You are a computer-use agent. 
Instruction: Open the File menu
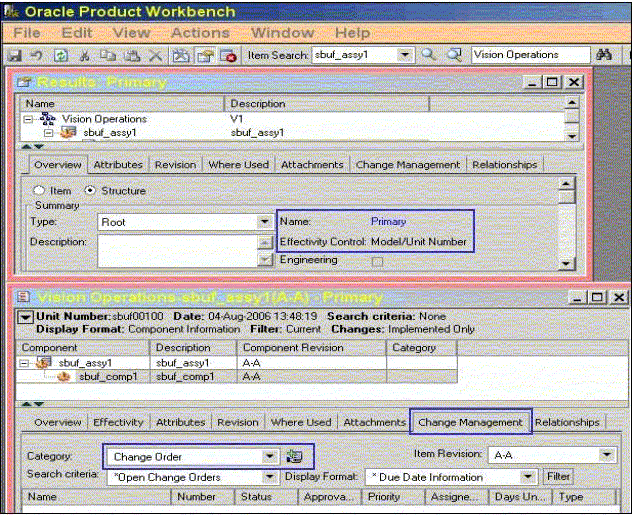point(27,33)
